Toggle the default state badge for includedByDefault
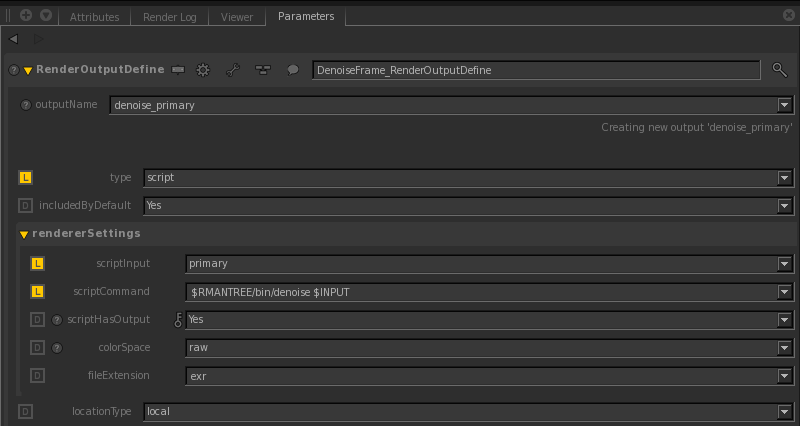The height and width of the screenshot is (426, 800). tap(26, 205)
